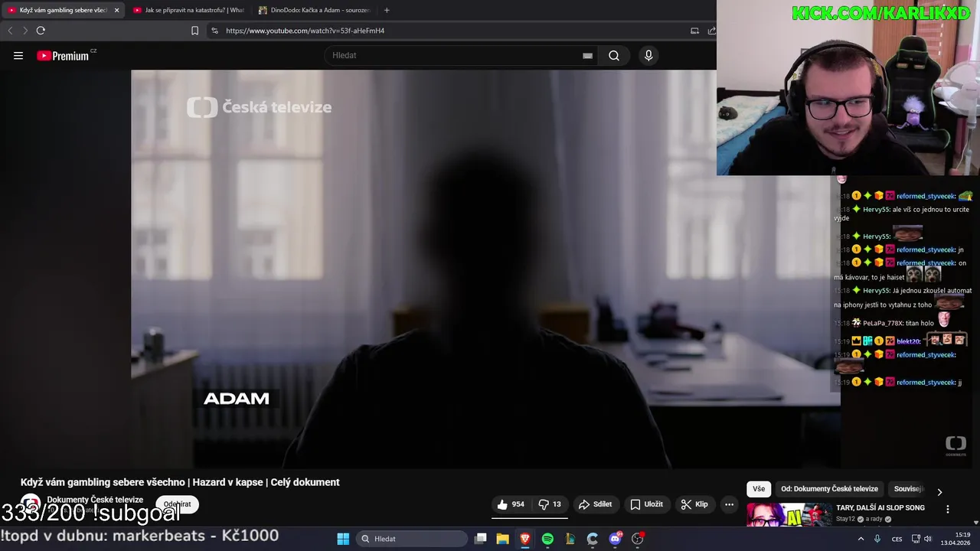Open a new browser tab

[x=387, y=10]
